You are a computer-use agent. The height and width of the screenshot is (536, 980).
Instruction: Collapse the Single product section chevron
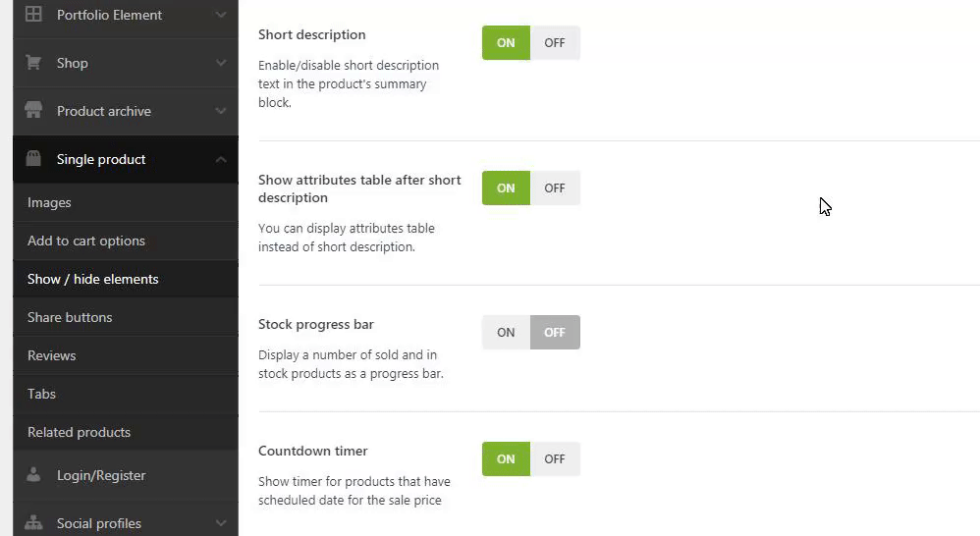221,159
